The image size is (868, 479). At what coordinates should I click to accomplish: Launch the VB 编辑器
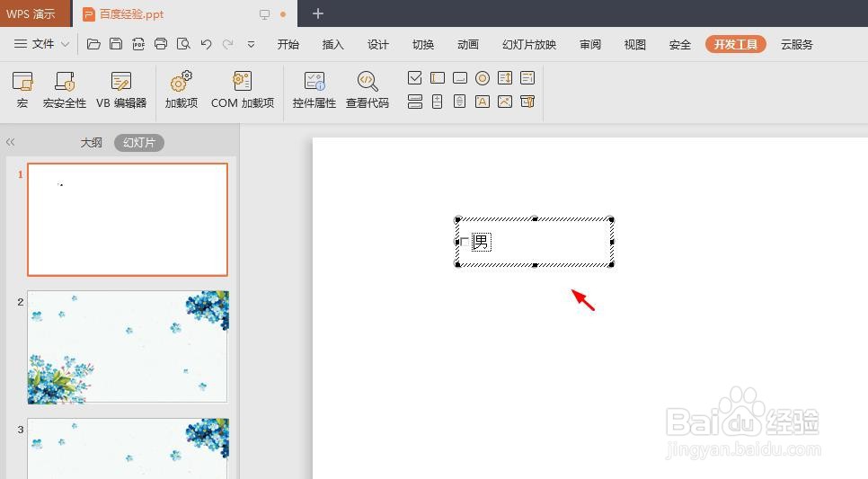(121, 89)
